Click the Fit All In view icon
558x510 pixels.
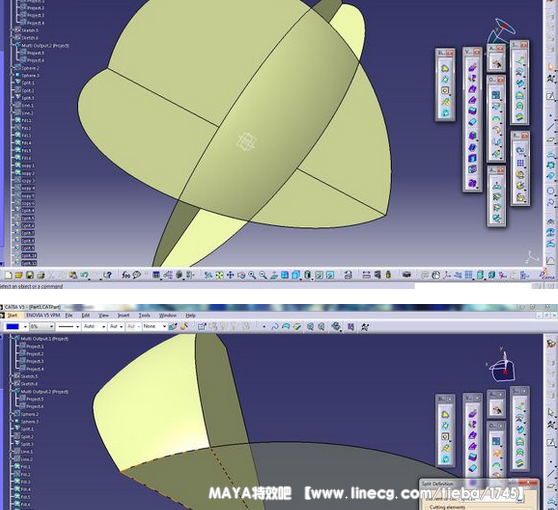(220, 275)
